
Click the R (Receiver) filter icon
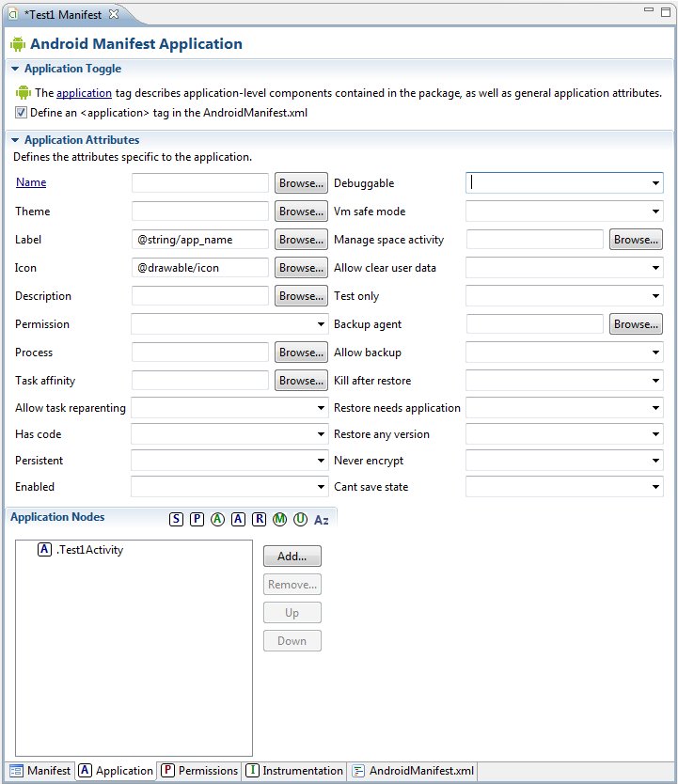(259, 520)
